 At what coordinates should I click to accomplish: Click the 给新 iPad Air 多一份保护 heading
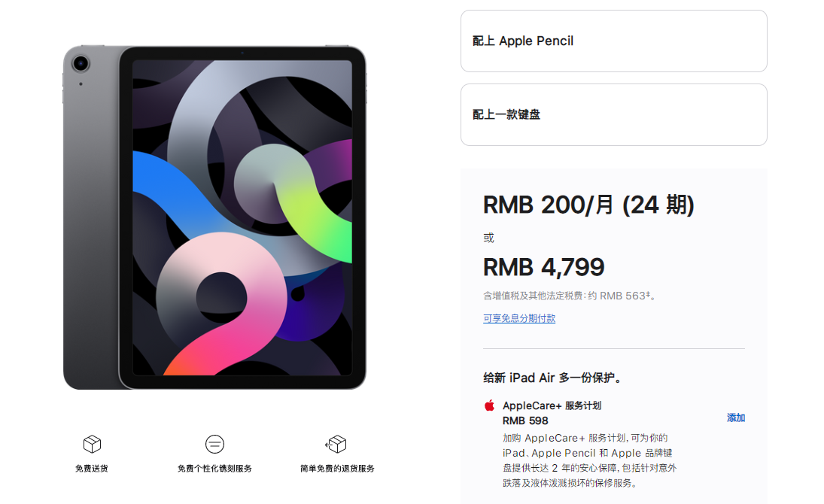552,378
